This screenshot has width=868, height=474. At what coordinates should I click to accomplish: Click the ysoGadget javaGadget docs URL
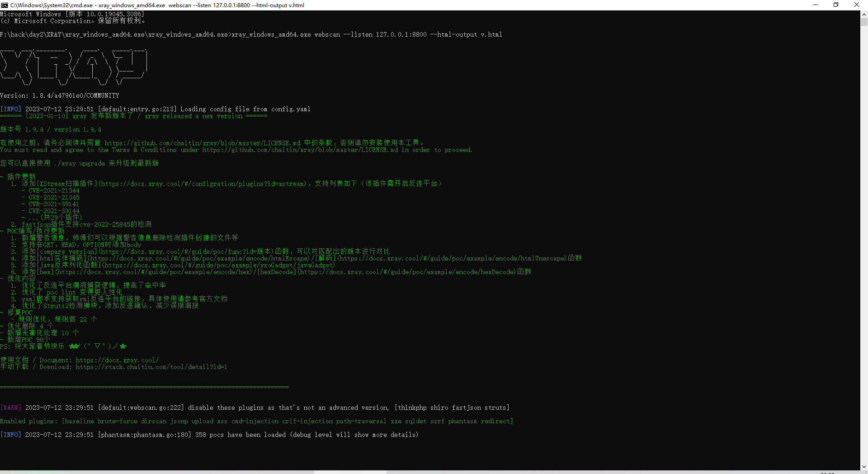tap(219, 265)
